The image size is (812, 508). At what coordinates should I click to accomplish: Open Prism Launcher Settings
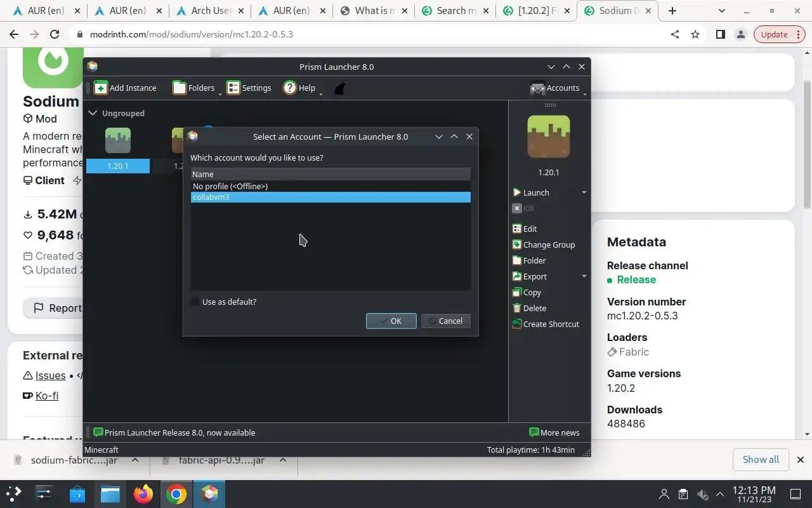click(x=249, y=88)
